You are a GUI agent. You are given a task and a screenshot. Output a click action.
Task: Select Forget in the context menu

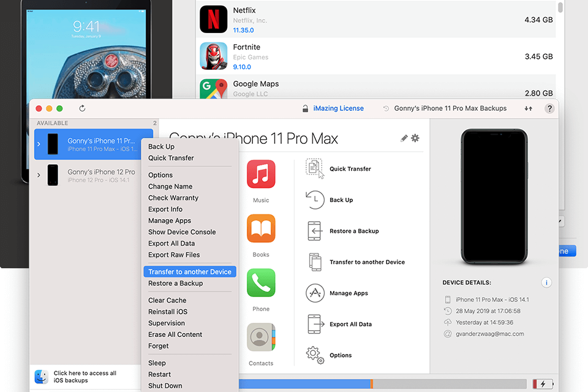158,346
